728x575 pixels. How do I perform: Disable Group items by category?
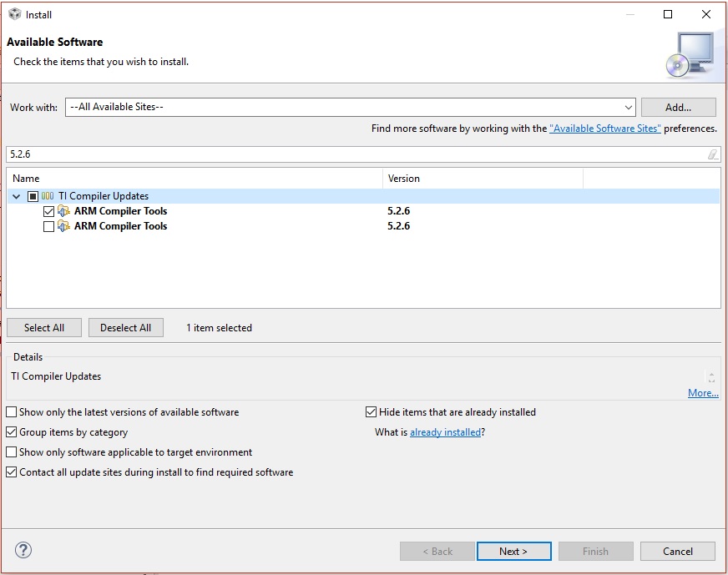(x=12, y=432)
